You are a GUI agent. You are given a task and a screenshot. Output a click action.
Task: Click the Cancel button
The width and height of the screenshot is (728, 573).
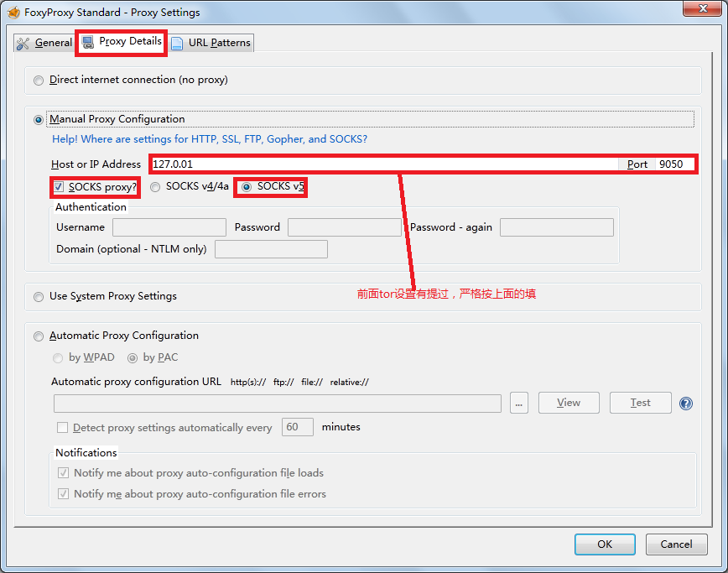(x=677, y=544)
